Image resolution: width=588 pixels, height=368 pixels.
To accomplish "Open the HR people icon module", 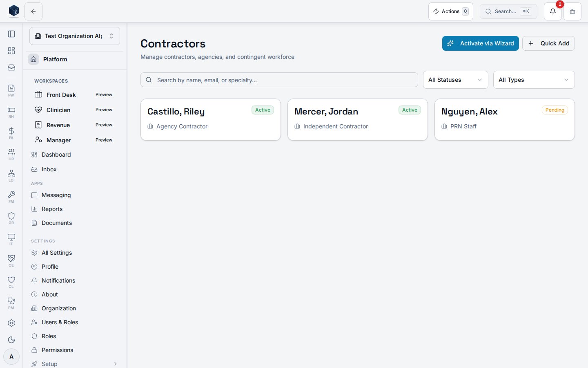I will point(11,154).
